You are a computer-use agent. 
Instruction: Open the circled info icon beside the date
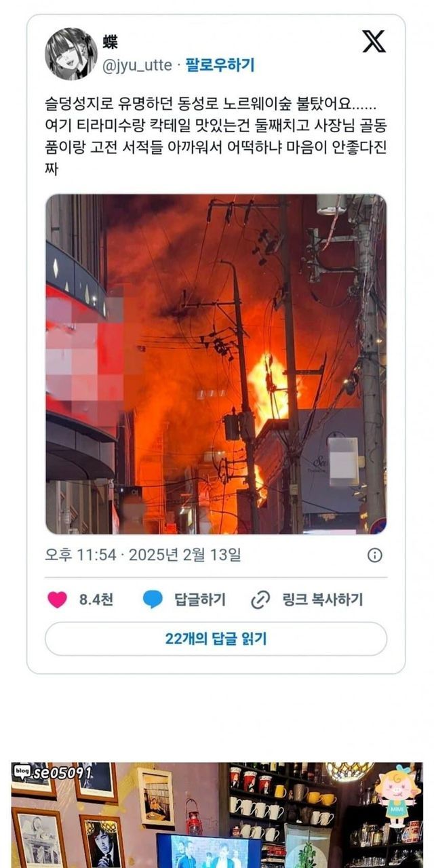pos(374,555)
